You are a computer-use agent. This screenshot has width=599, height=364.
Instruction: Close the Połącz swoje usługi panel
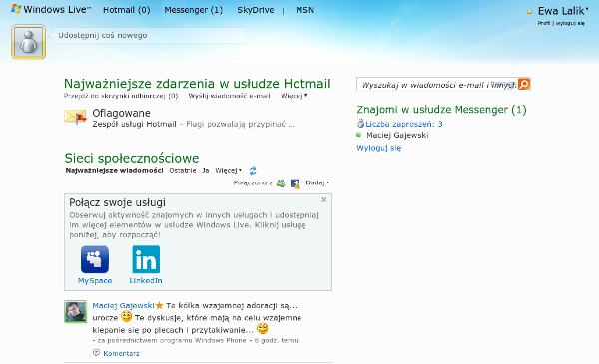point(323,199)
